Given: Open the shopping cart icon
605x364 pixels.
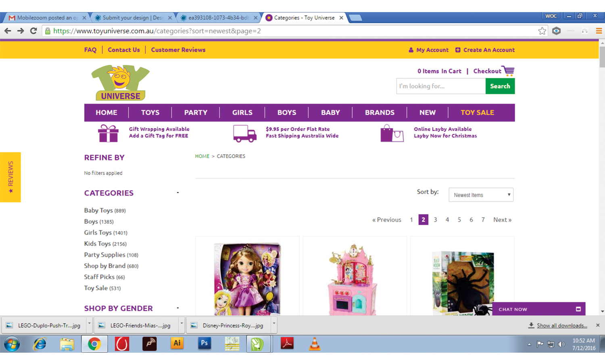Looking at the screenshot, I should (509, 71).
